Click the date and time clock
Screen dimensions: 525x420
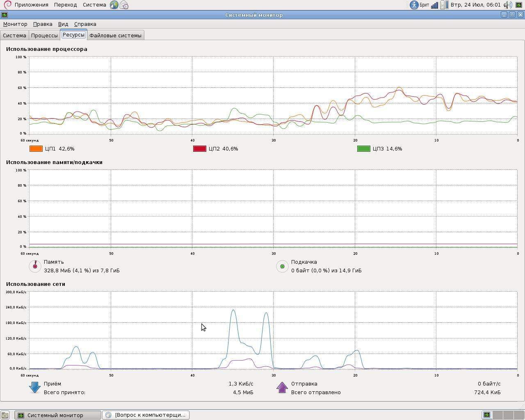point(475,5)
